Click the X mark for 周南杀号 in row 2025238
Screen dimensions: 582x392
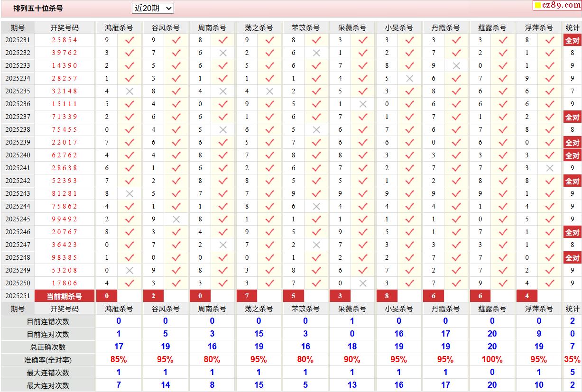pyautogui.click(x=223, y=129)
